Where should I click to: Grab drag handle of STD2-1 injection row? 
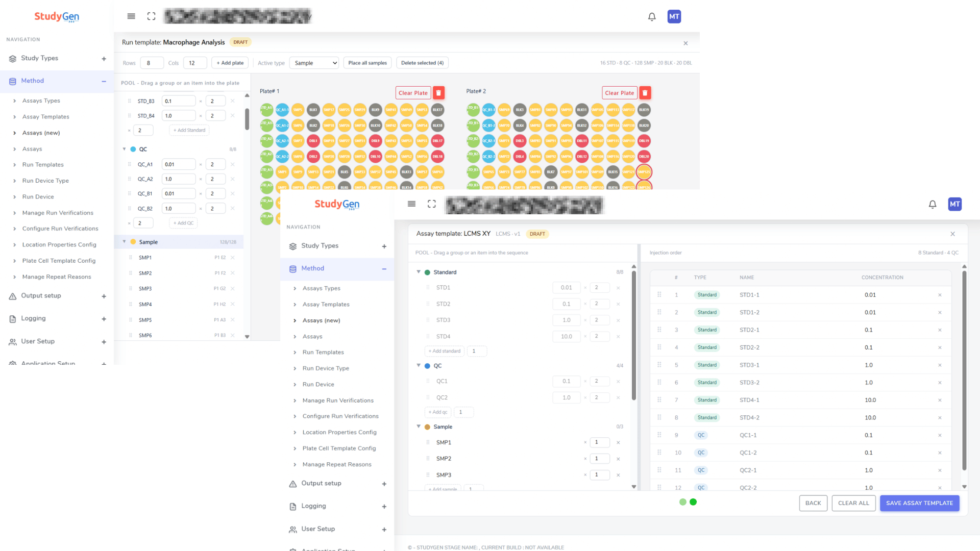(659, 330)
